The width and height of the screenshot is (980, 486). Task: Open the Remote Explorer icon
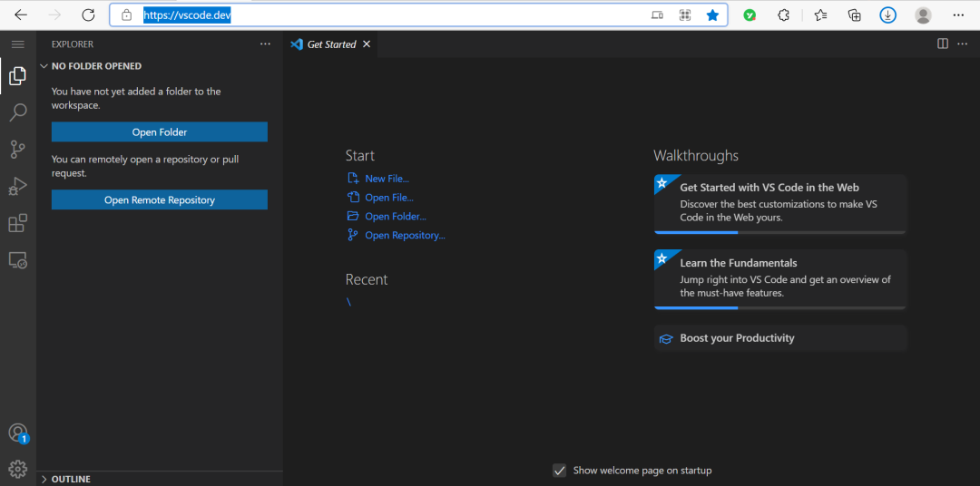(x=17, y=260)
